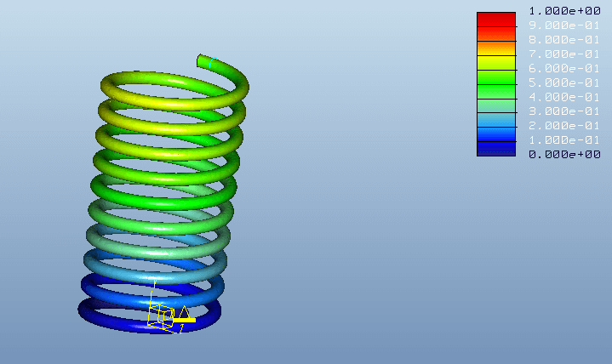The width and height of the screenshot is (612, 364).
Task: Click the legend value 6.000e-01
Action: point(564,68)
